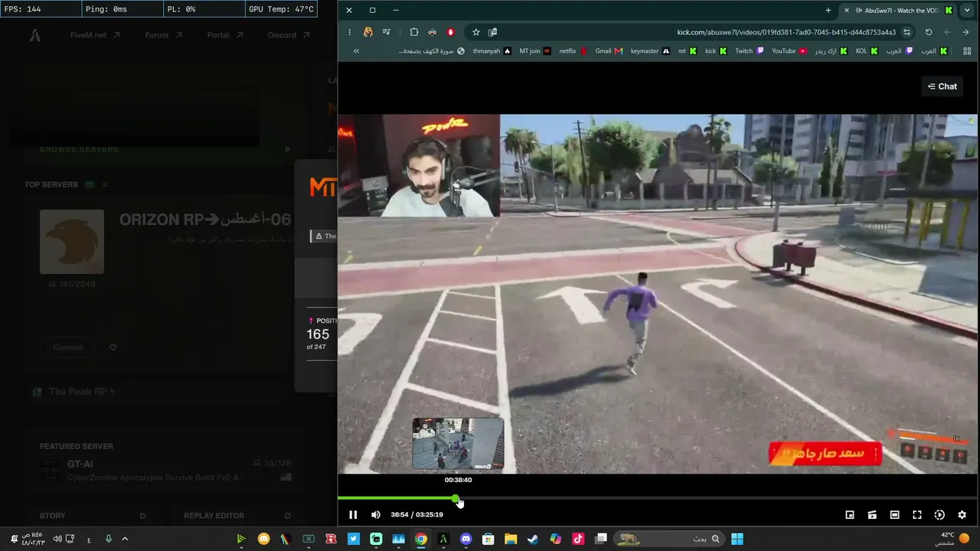Expand the bookmarks overflow chevron
The width and height of the screenshot is (980, 551).
click(x=356, y=51)
